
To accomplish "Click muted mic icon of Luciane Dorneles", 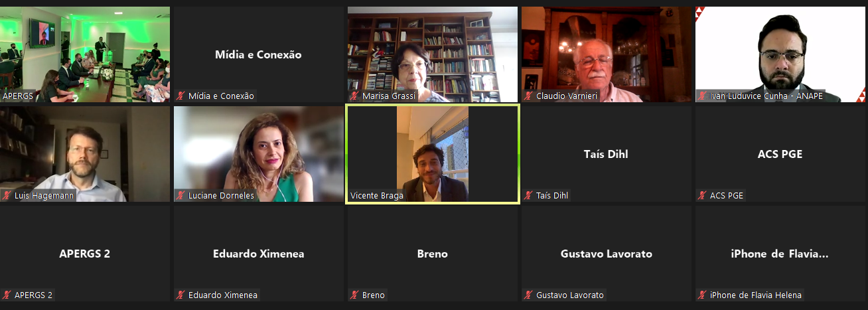I will [181, 196].
